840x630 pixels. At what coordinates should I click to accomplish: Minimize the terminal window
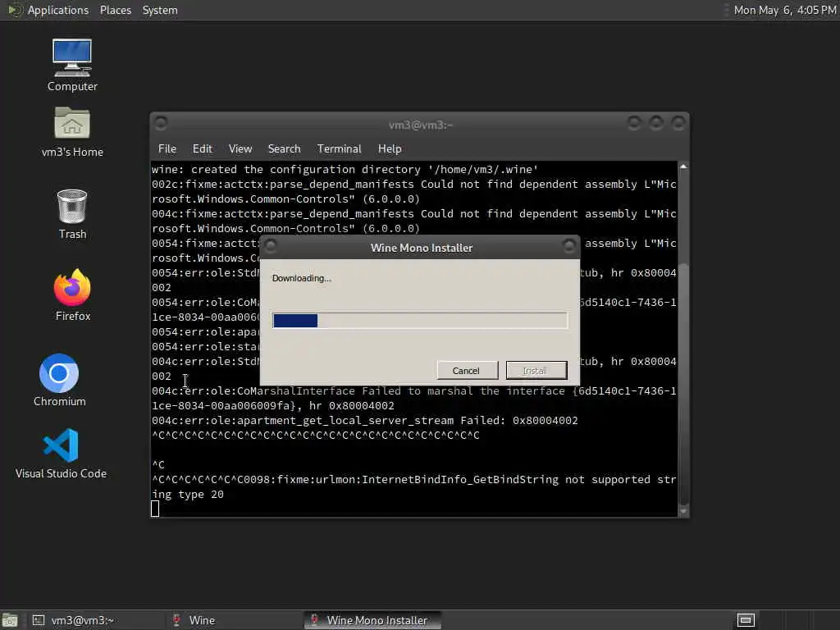click(x=634, y=123)
